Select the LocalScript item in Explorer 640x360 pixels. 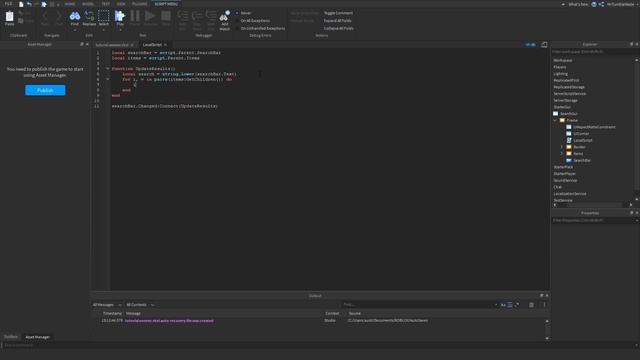(x=582, y=140)
